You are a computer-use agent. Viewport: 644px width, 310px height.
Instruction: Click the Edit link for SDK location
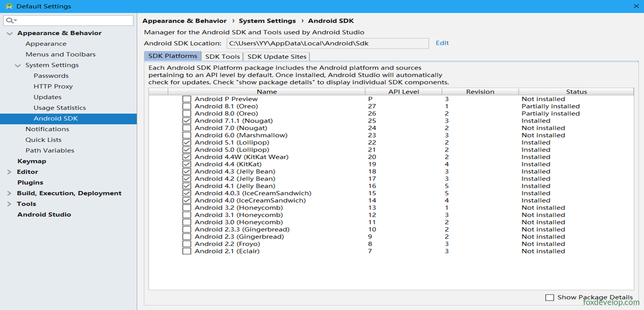pos(442,43)
